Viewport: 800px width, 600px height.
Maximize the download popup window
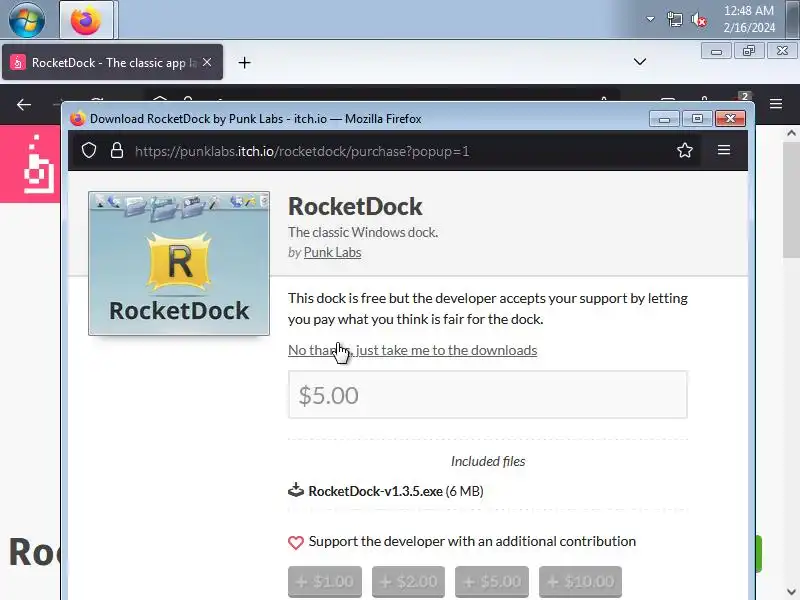coord(697,119)
